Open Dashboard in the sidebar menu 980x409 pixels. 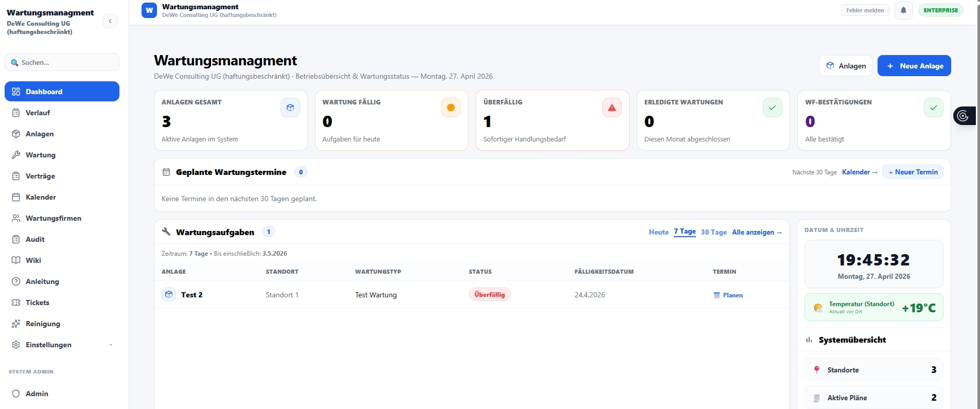tap(62, 92)
